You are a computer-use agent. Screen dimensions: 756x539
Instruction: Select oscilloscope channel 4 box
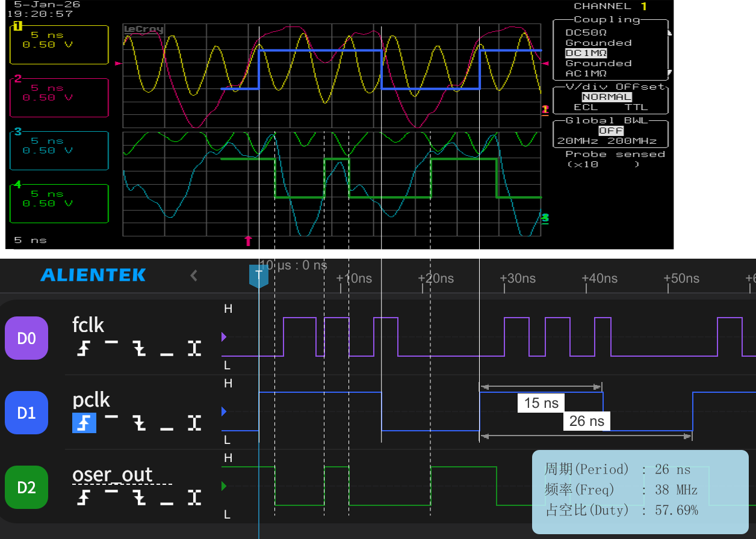(59, 203)
